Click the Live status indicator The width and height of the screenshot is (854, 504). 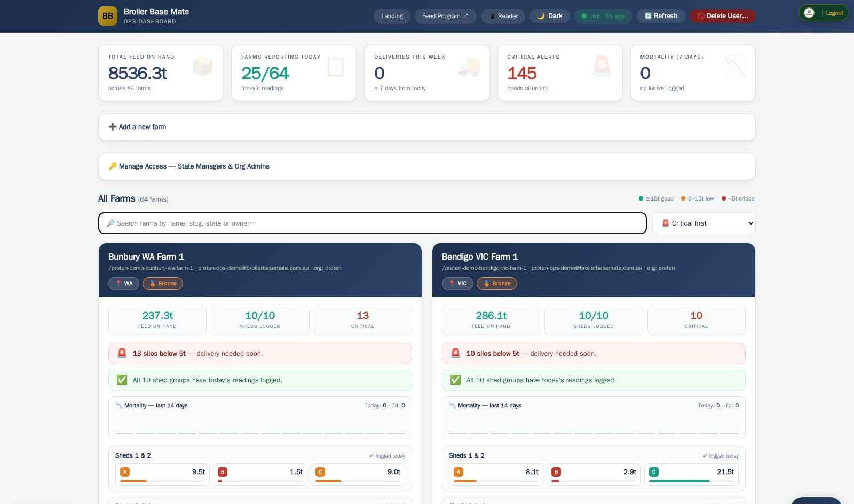[603, 16]
